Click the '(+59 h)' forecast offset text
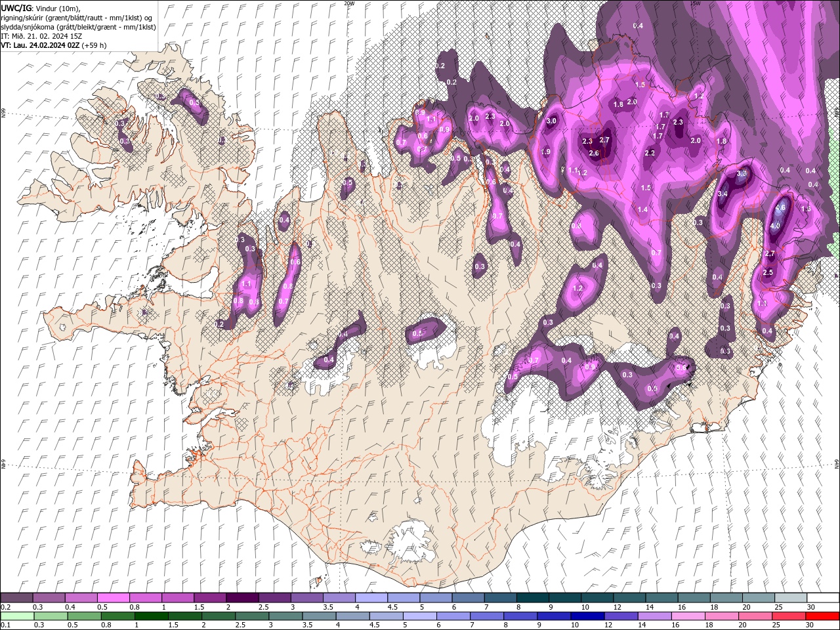Image resolution: width=840 pixels, height=630 pixels. pyautogui.click(x=94, y=45)
